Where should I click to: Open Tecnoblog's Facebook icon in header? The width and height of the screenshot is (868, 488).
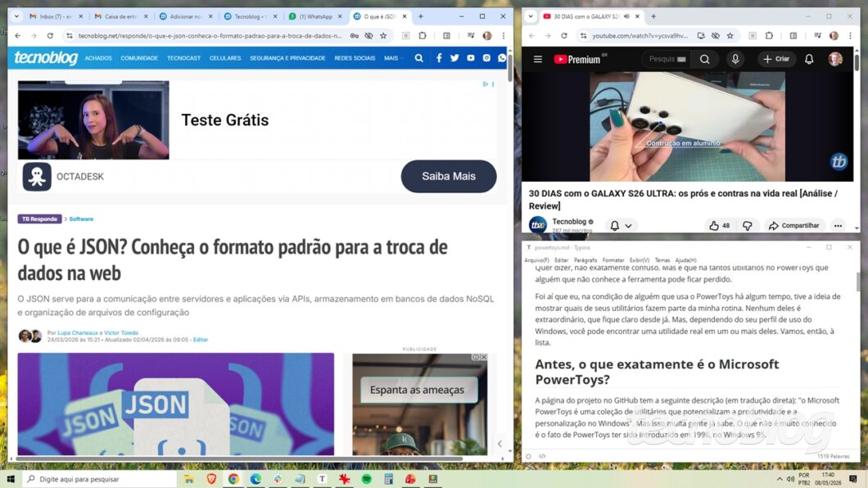[438, 58]
